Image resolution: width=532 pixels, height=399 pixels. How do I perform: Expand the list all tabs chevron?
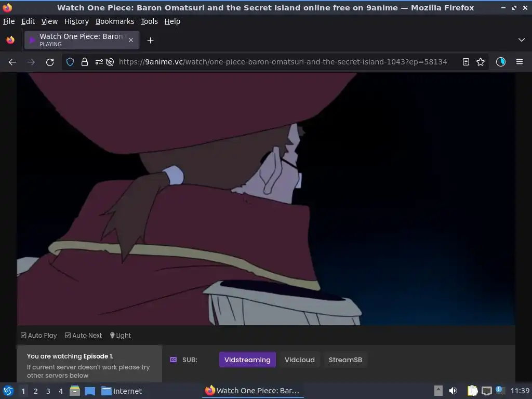pos(522,40)
